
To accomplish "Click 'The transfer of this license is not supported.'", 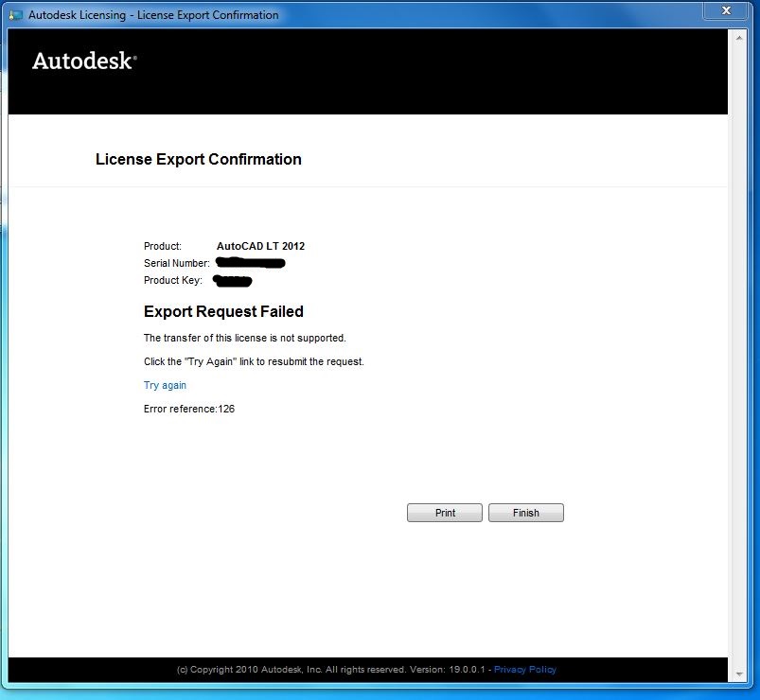I will pos(245,338).
